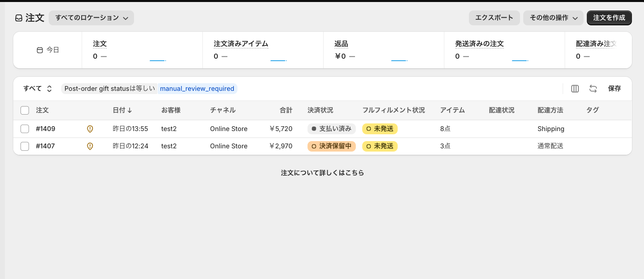Click the アイテム column header
The image size is (644, 279).
coord(453,110)
